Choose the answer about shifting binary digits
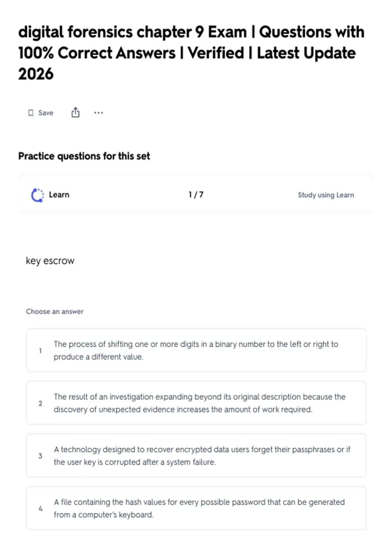The height and width of the screenshot is (556, 392). [196, 350]
